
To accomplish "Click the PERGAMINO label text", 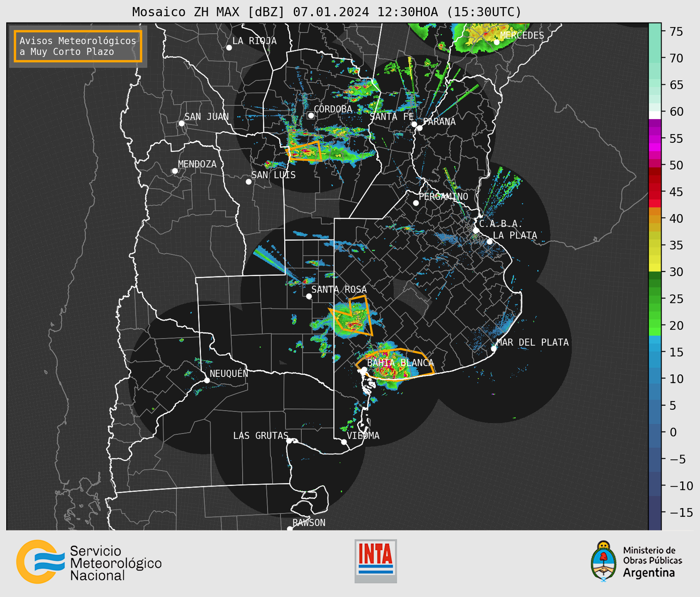I will click(444, 196).
